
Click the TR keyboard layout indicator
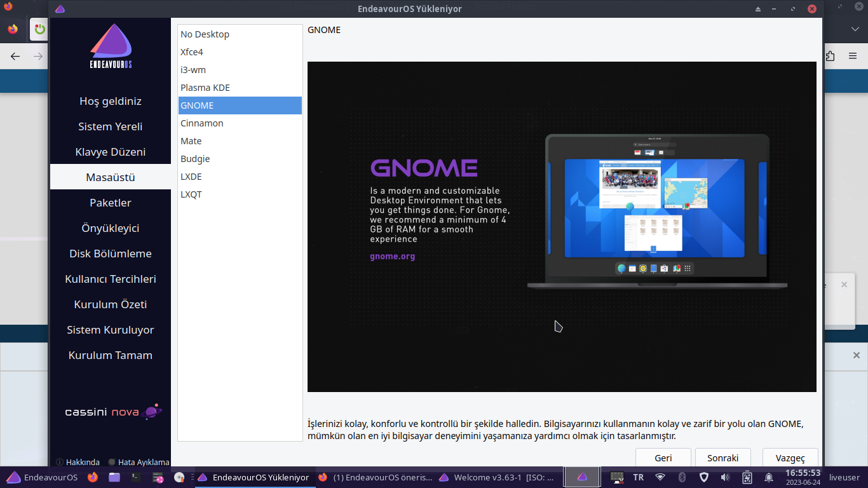[638, 477]
